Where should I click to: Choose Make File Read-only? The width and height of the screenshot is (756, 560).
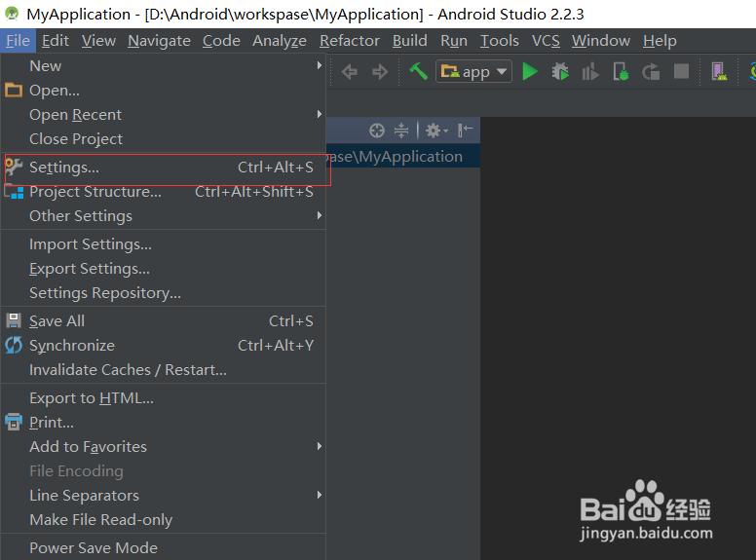pos(163,519)
